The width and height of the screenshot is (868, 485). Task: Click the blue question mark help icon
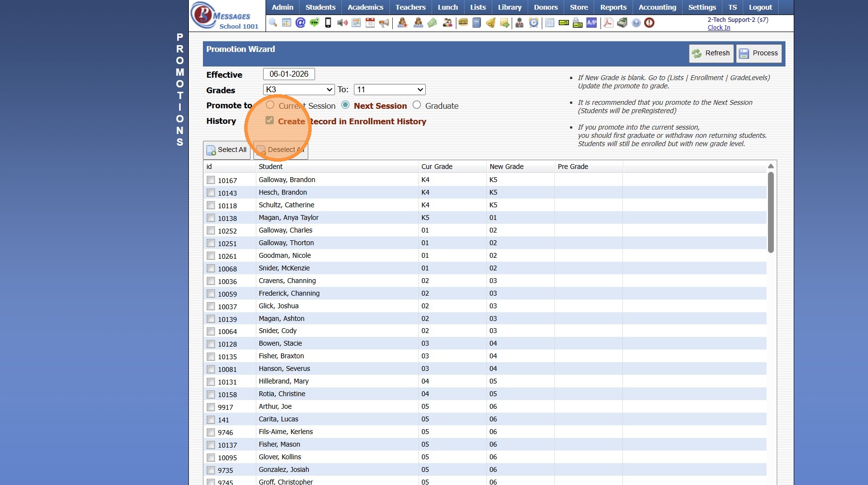pyautogui.click(x=636, y=23)
